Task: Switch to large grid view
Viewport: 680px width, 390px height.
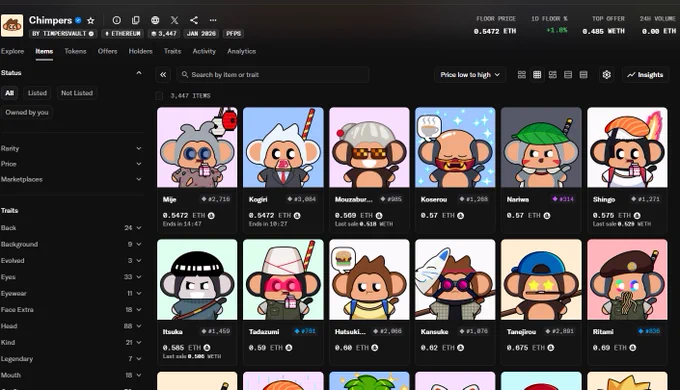Action: (x=522, y=75)
